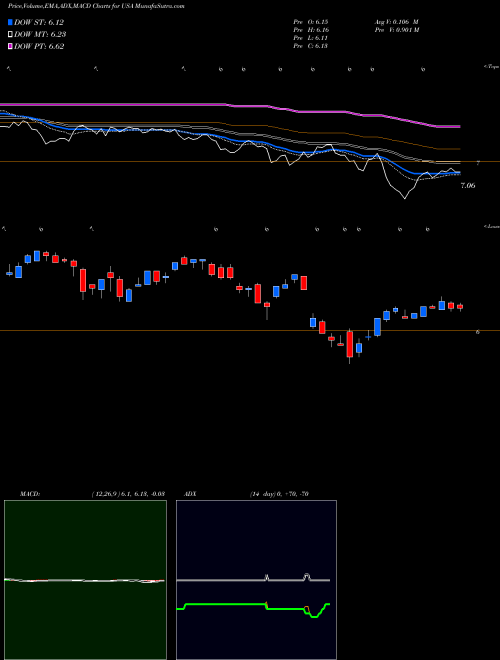The height and width of the screenshot is (660, 500).
Task: Click the green line in the ADX panel
Action: coord(227,604)
